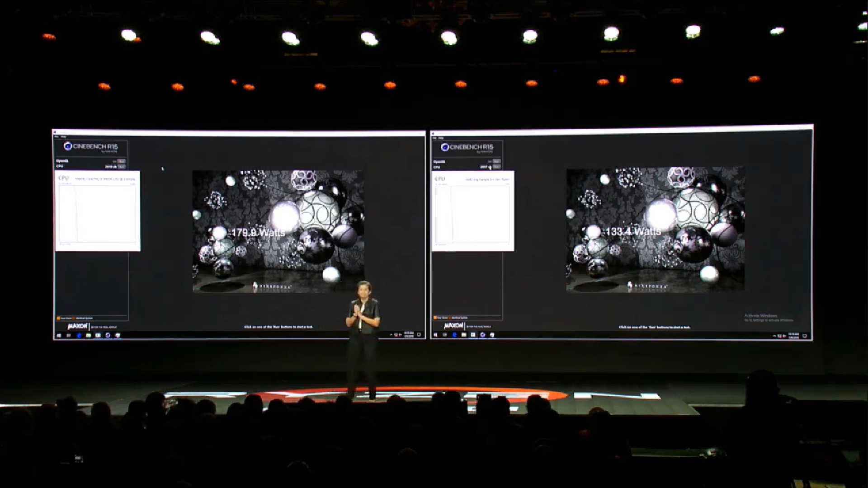This screenshot has height=488, width=868.
Task: Launch Edge browser from left window's taskbar
Action: [79, 335]
